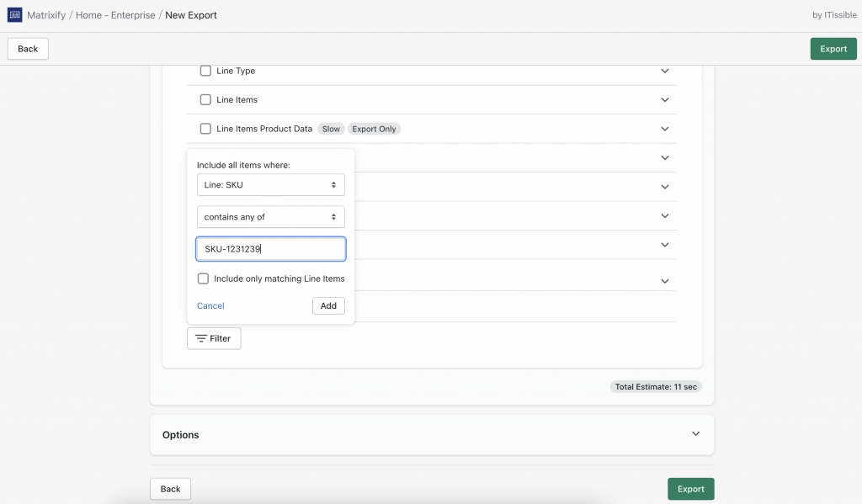The width and height of the screenshot is (862, 504).
Task: Open the "contains any of" dropdown
Action: pyautogui.click(x=270, y=216)
